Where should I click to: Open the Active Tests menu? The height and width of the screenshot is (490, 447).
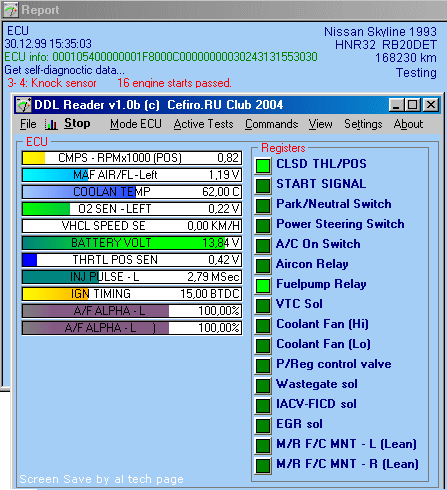(x=203, y=124)
